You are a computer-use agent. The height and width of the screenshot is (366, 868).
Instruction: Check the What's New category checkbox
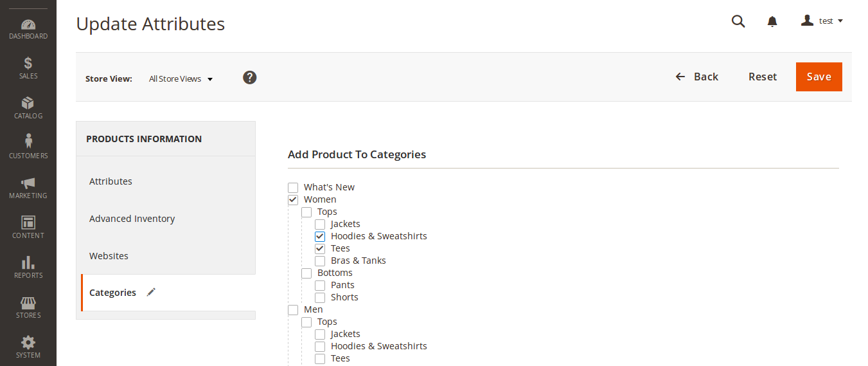click(x=293, y=188)
